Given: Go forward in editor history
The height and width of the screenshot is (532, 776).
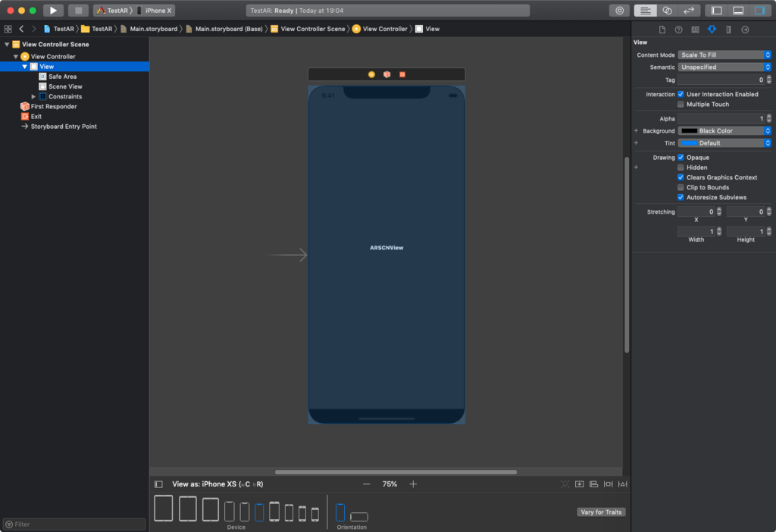Looking at the screenshot, I should [x=33, y=30].
